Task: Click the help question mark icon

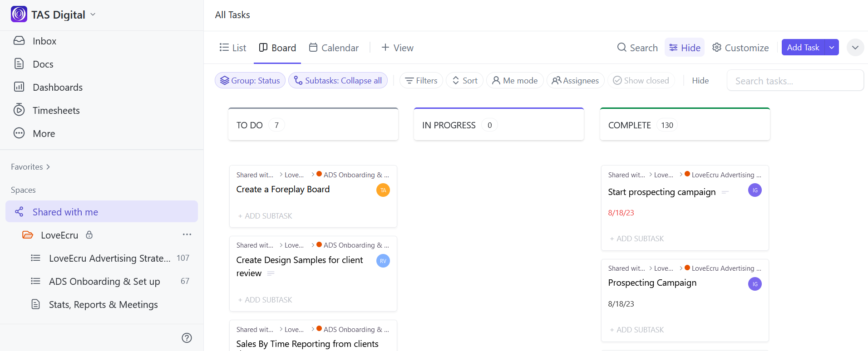Action: [187, 338]
